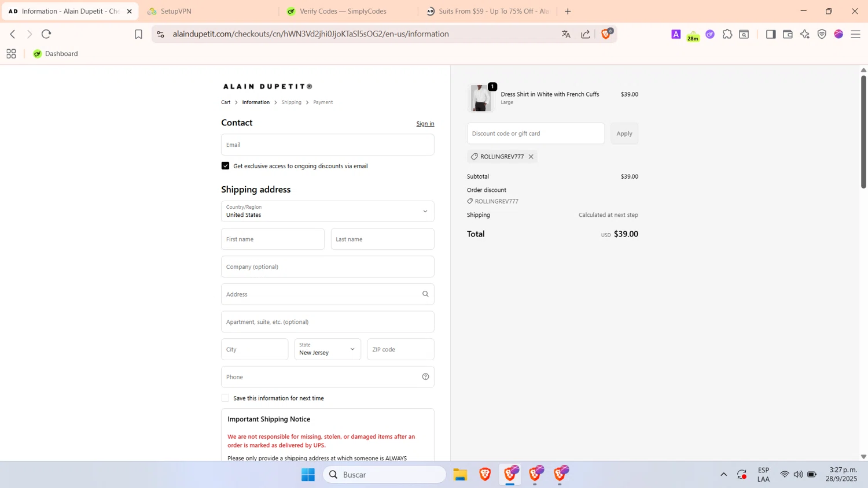
Task: Click Payment breadcrumb step
Action: 323,102
